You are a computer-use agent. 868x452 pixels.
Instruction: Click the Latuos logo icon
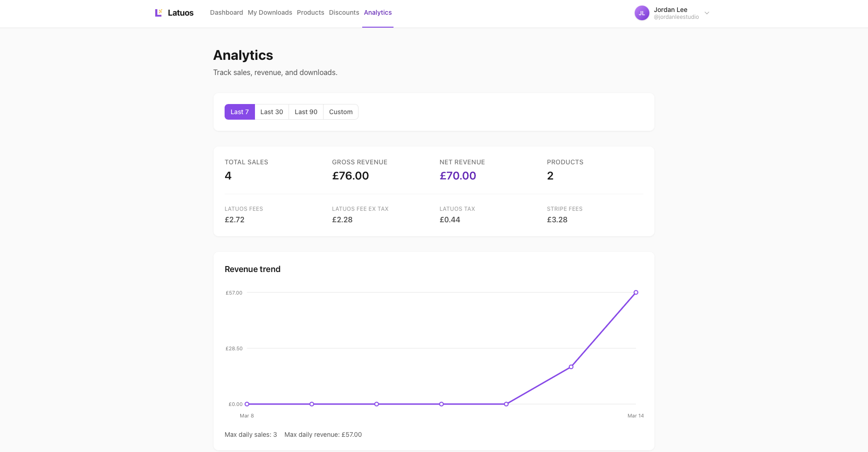158,13
